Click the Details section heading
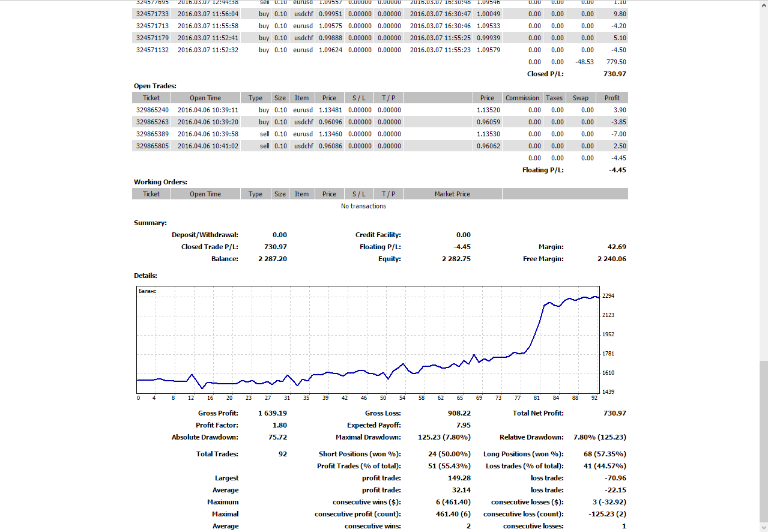This screenshot has height=532, width=768. click(x=145, y=276)
